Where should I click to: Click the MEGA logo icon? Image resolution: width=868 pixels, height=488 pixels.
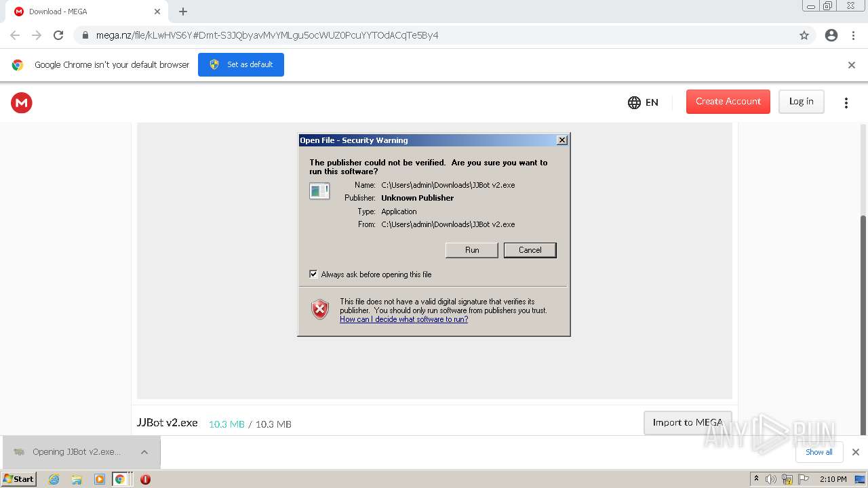(x=22, y=102)
